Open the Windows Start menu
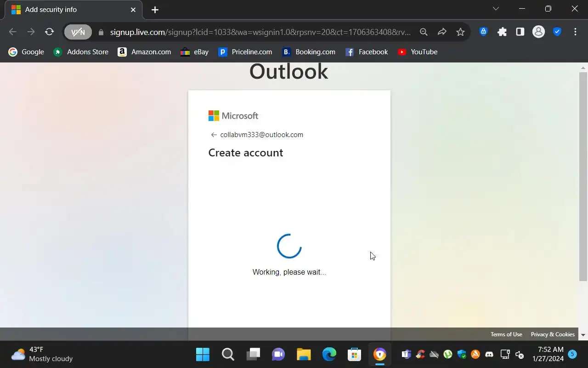588x368 pixels. [203, 354]
